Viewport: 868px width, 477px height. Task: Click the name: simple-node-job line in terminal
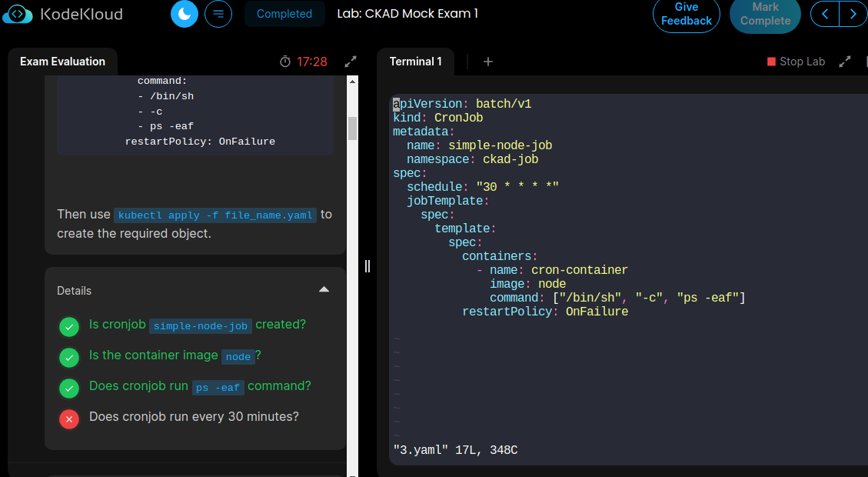point(480,145)
